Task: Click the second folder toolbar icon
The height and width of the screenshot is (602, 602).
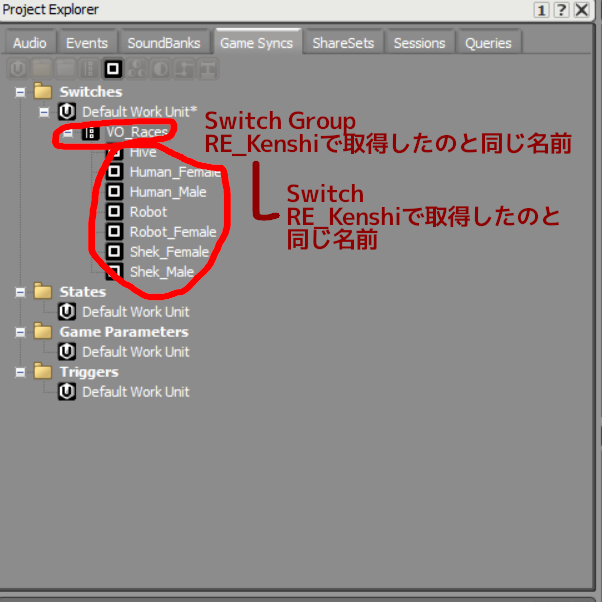Action: point(66,69)
